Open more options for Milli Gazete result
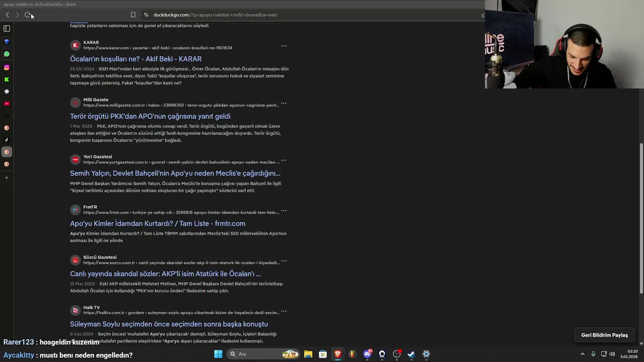Viewport: 644px width, 362px height. click(284, 103)
